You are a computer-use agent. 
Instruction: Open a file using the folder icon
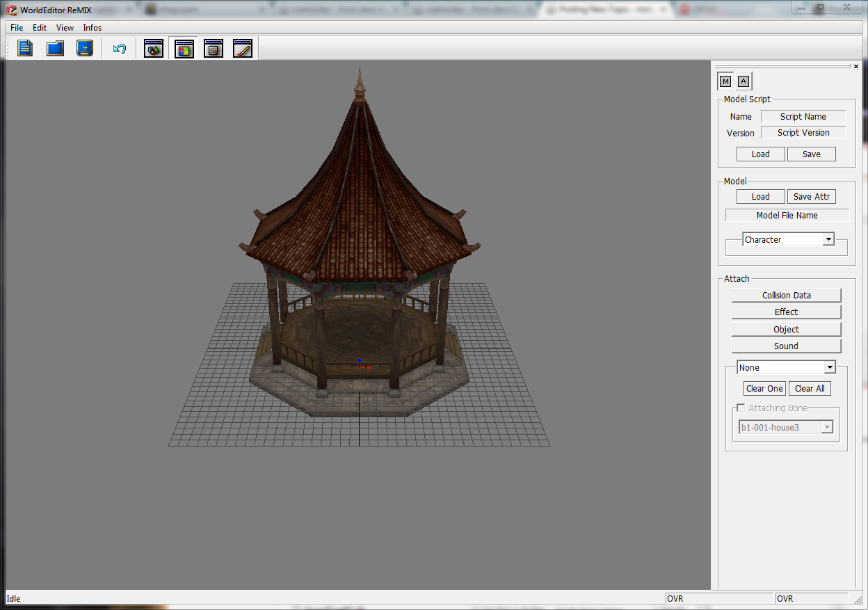(55, 47)
